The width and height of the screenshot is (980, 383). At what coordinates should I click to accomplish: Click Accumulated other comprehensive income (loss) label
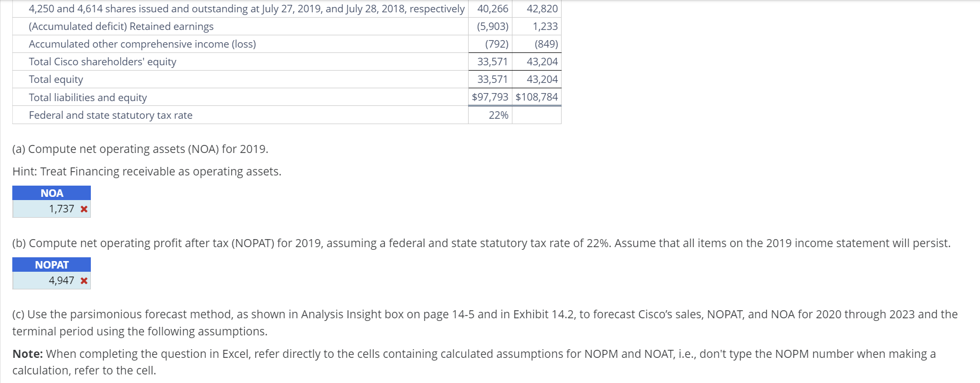(142, 44)
